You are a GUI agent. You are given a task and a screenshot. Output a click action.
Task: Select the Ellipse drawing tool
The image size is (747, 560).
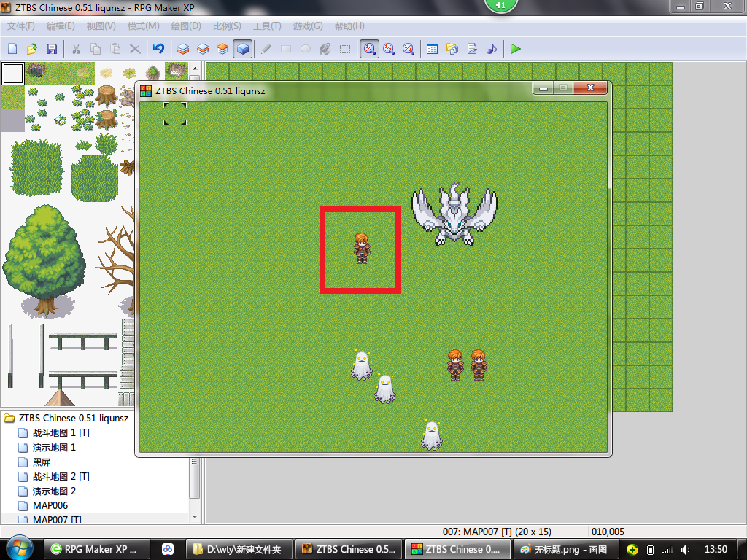pyautogui.click(x=306, y=49)
